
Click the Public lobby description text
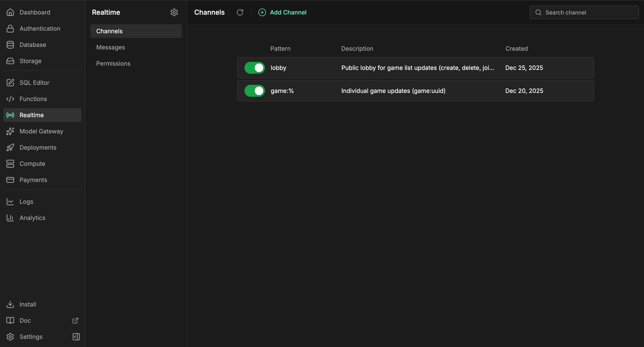[417, 68]
